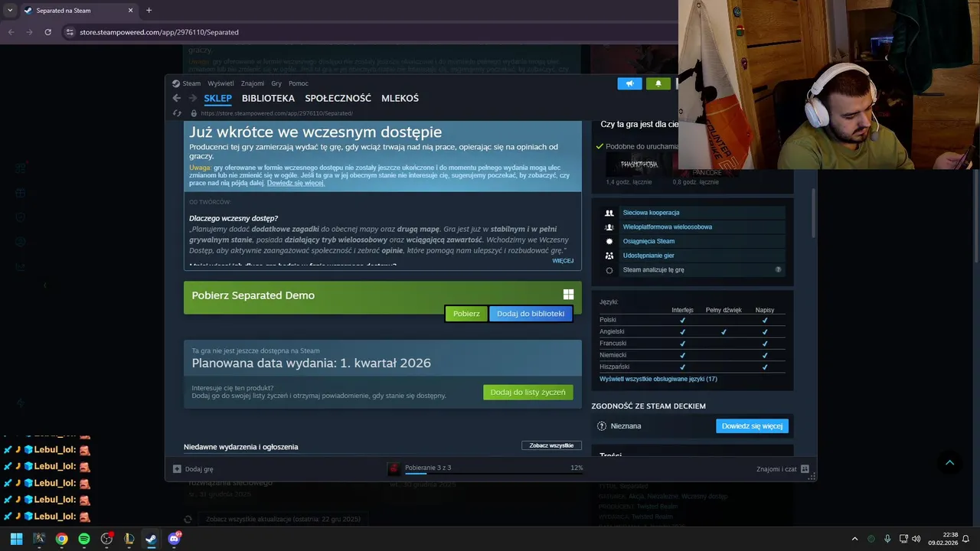Click the Nieznana Deck compatibility icon
The height and width of the screenshot is (551, 980).
(x=602, y=426)
